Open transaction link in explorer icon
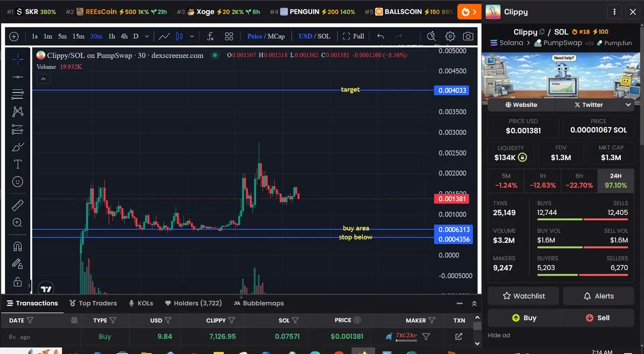Image resolution: width=644 pixels, height=354 pixels. click(x=458, y=337)
